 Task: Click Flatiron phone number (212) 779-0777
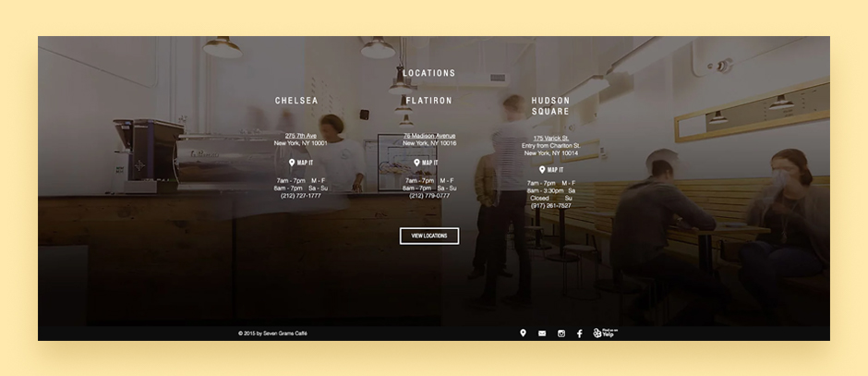coord(429,196)
